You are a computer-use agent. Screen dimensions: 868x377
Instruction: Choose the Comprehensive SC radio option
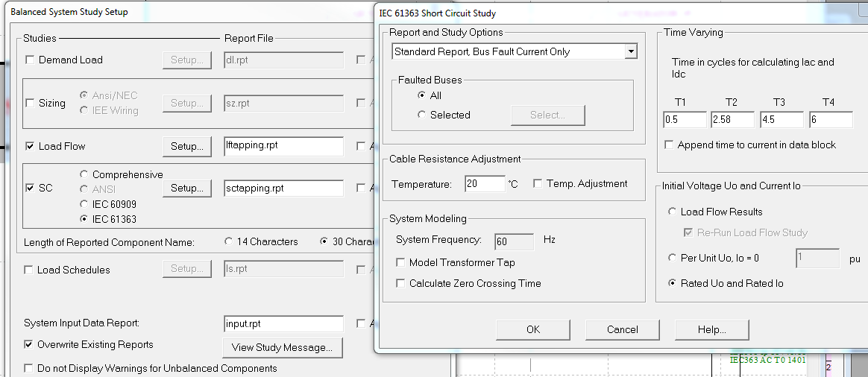[x=84, y=174]
